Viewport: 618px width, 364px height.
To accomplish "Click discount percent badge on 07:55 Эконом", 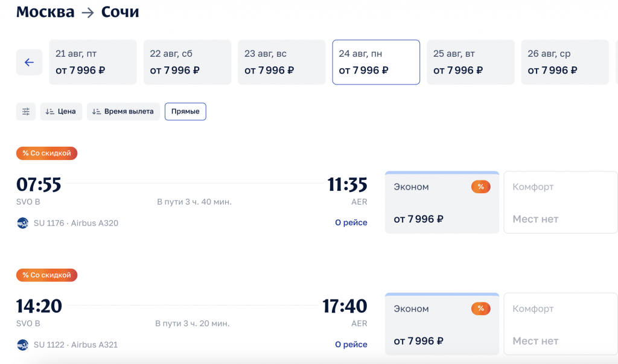I will coord(480,187).
